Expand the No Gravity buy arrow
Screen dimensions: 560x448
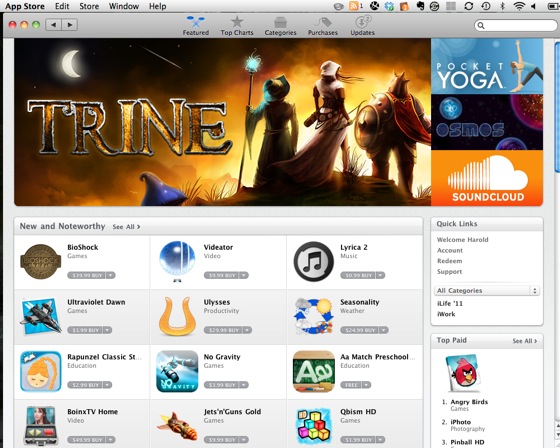pos(244,385)
